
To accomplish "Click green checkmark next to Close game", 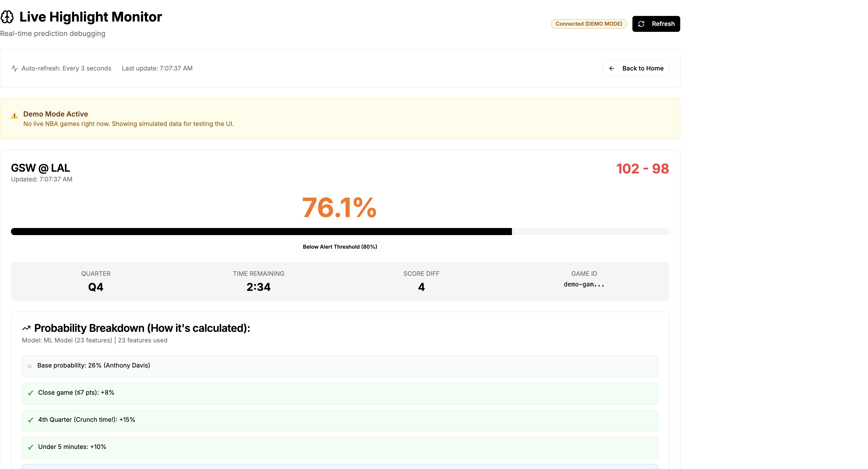I will click(31, 393).
